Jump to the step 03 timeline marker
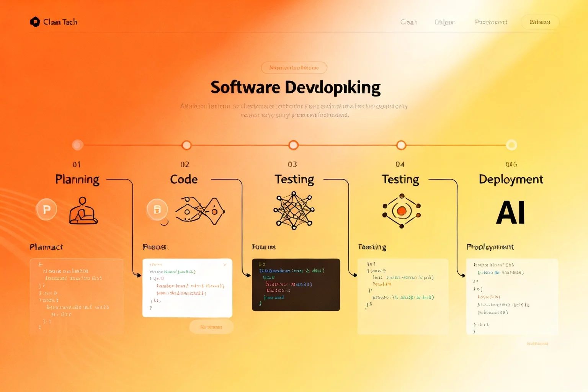The image size is (588, 392). 294,145
